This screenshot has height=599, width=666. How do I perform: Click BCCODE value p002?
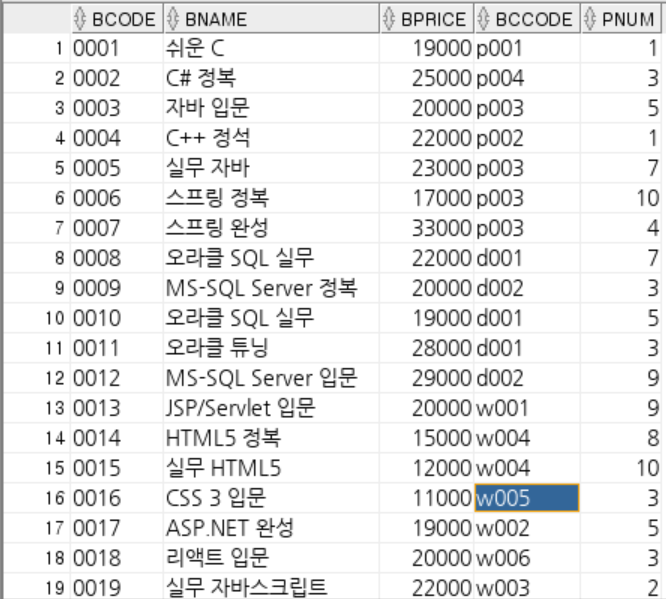coord(527,138)
